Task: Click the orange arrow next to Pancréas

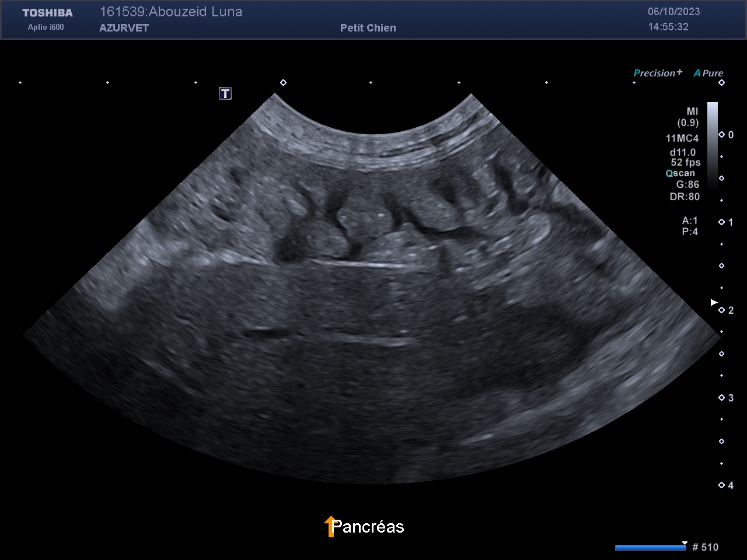Action: coord(330,526)
